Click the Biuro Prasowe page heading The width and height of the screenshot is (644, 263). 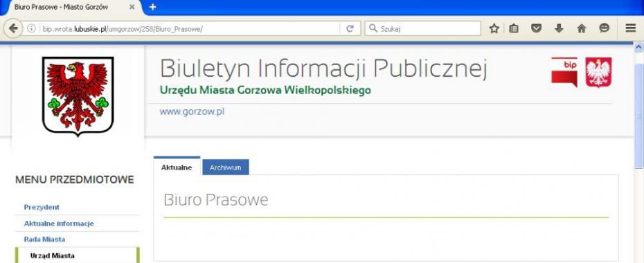click(x=215, y=200)
